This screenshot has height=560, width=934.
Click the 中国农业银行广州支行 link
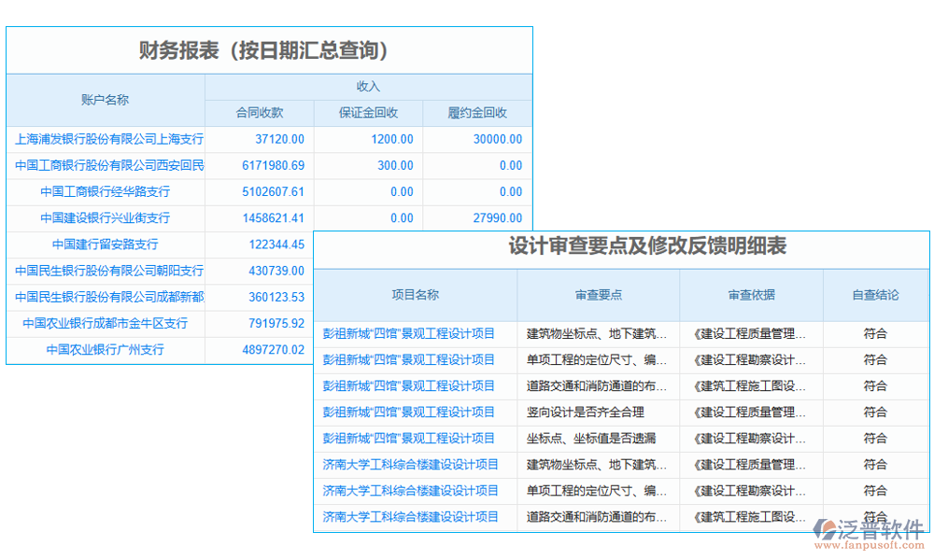point(106,349)
